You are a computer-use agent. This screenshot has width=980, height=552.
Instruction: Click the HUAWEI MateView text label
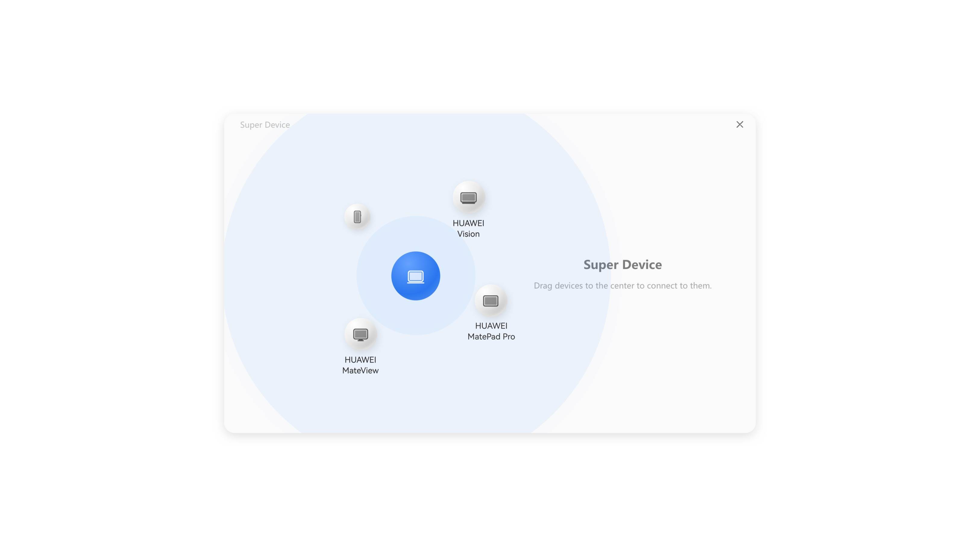[x=360, y=365]
